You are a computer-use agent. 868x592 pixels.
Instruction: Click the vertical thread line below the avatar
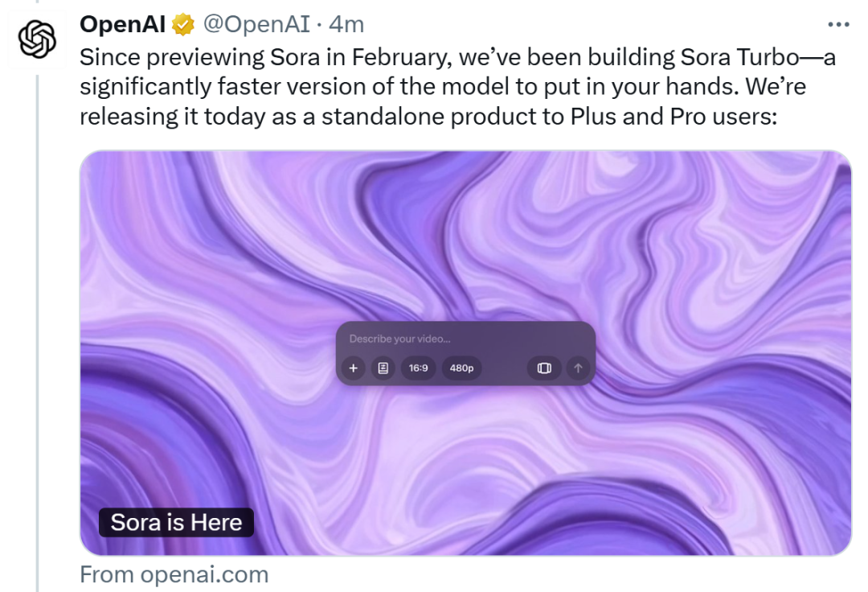(37, 332)
